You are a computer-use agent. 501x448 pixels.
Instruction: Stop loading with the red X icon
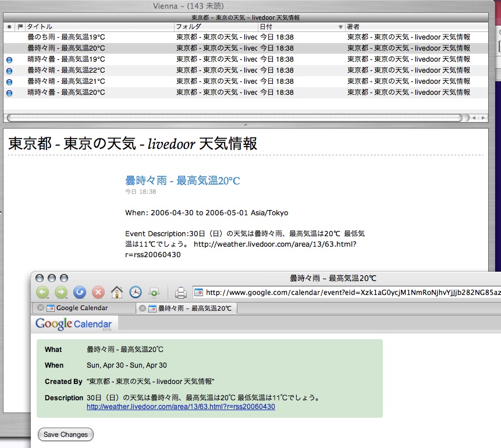(98, 292)
